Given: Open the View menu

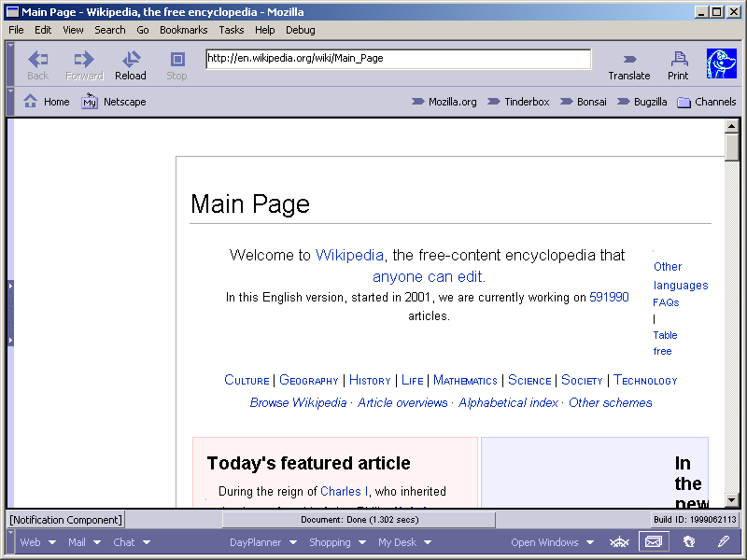Looking at the screenshot, I should coord(73,30).
